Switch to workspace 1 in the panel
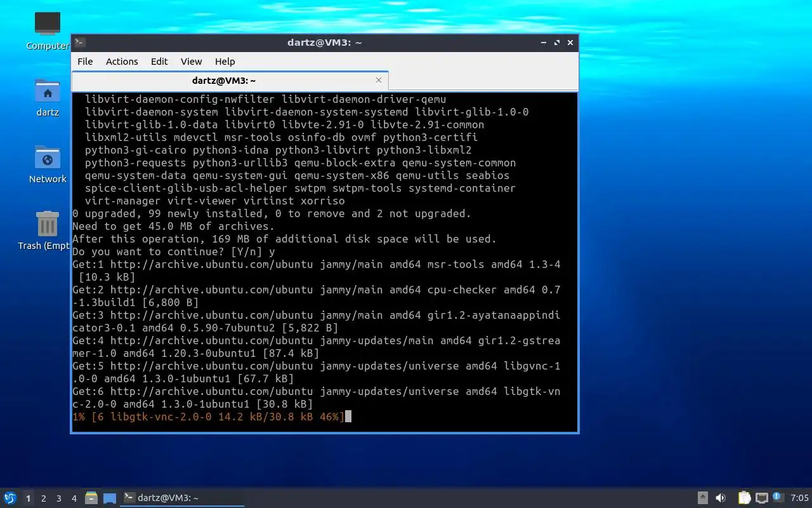This screenshot has height=508, width=812. (28, 498)
